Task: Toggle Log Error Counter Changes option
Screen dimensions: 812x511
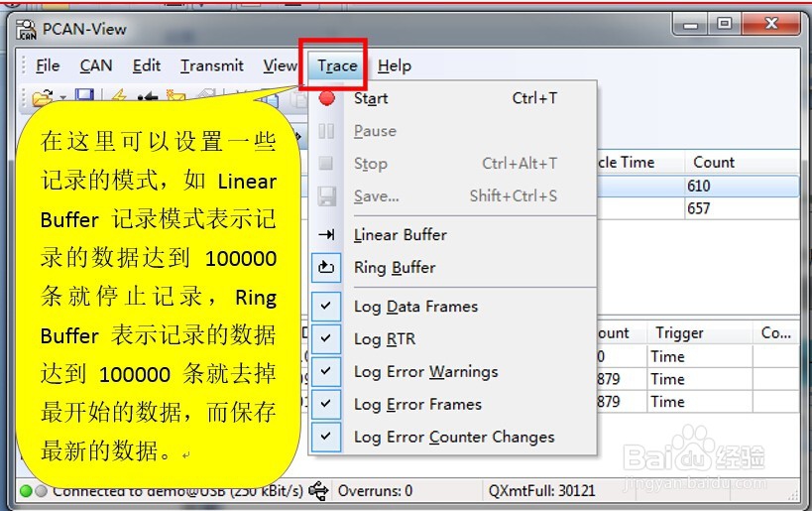Action: coord(453,437)
